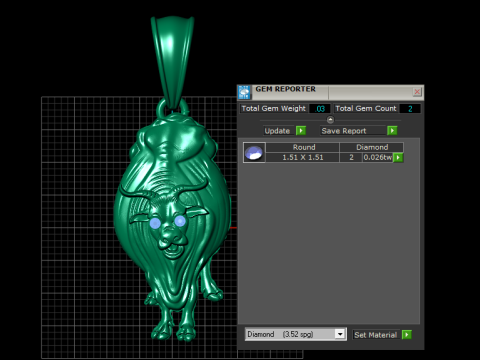
Task: Select the bull's left blue gem eye
Action: click(x=155, y=223)
